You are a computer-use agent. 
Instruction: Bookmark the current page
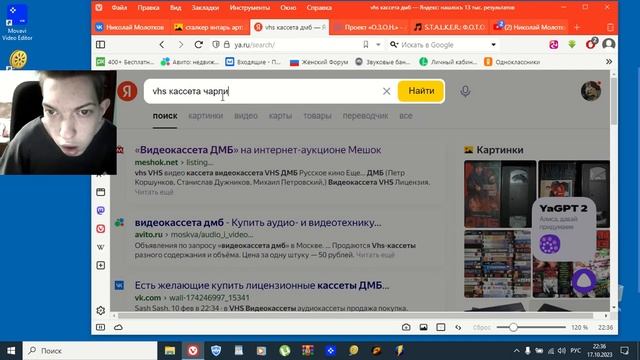(x=366, y=44)
